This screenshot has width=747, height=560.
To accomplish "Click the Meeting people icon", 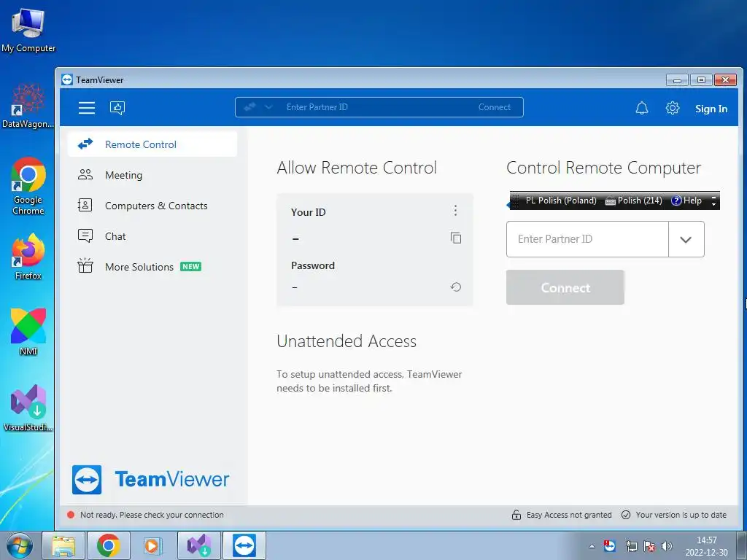I will (x=85, y=175).
